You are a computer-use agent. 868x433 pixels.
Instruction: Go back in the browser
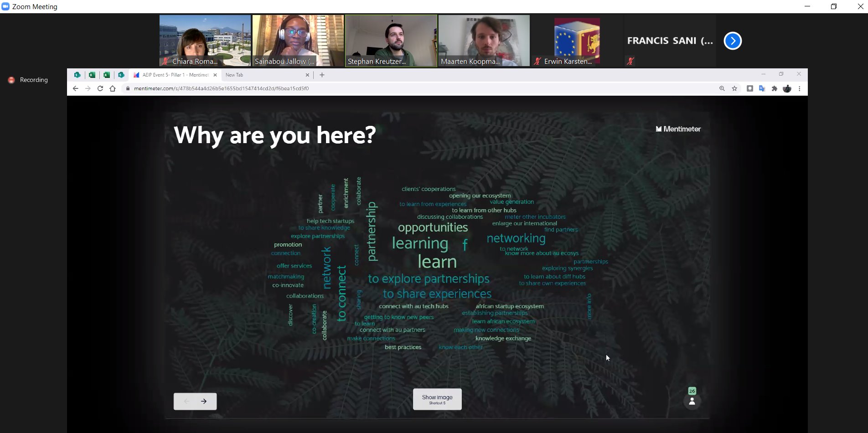[76, 88]
